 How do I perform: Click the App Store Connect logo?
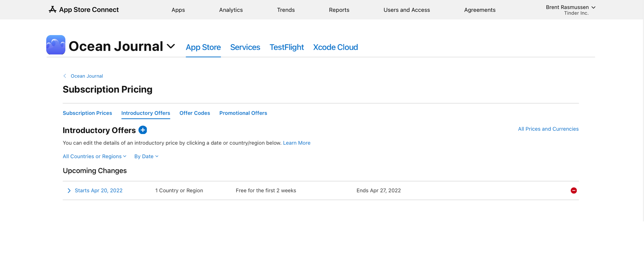[x=84, y=9]
